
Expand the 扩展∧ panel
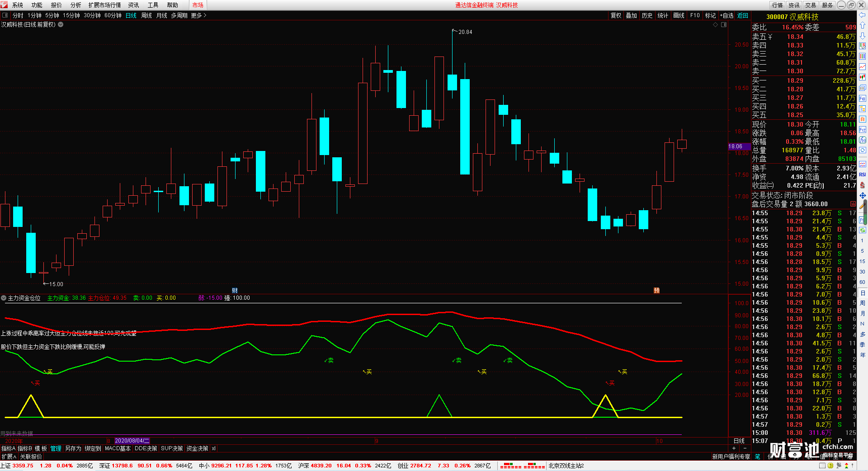[x=9, y=457]
